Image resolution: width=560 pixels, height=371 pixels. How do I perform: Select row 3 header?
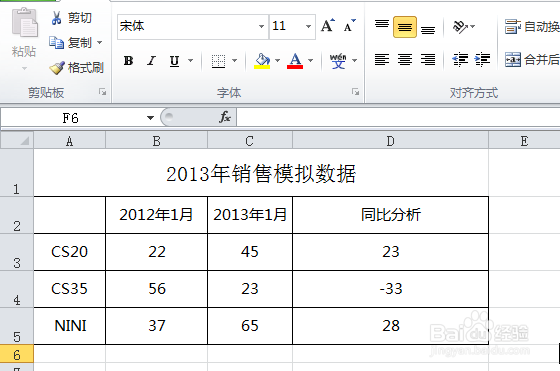(x=17, y=252)
